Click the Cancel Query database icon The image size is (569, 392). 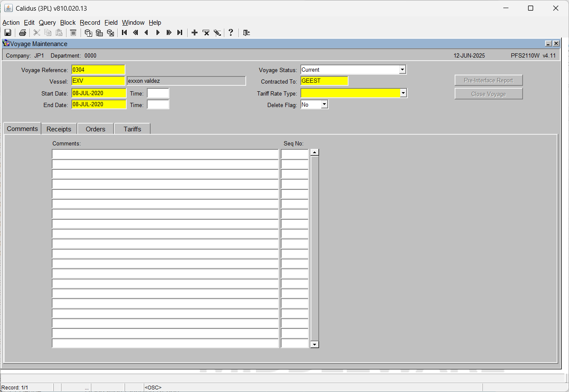coord(110,33)
